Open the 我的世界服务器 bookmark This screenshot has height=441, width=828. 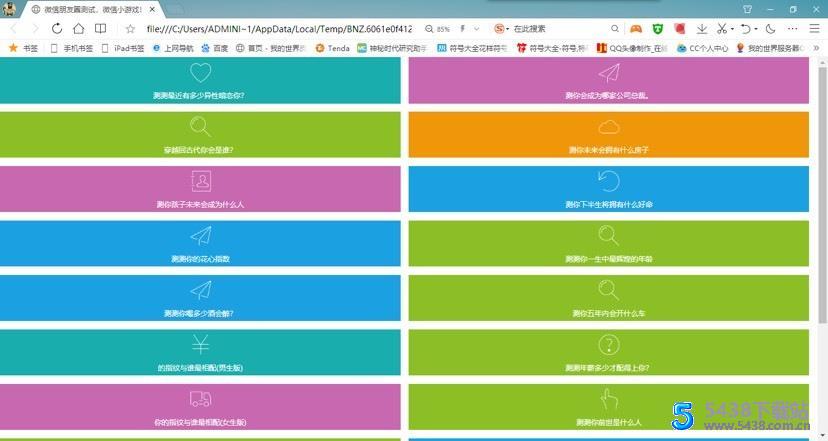(770, 48)
